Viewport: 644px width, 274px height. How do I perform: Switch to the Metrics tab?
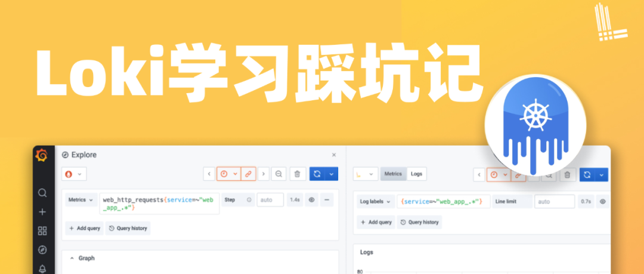(393, 174)
